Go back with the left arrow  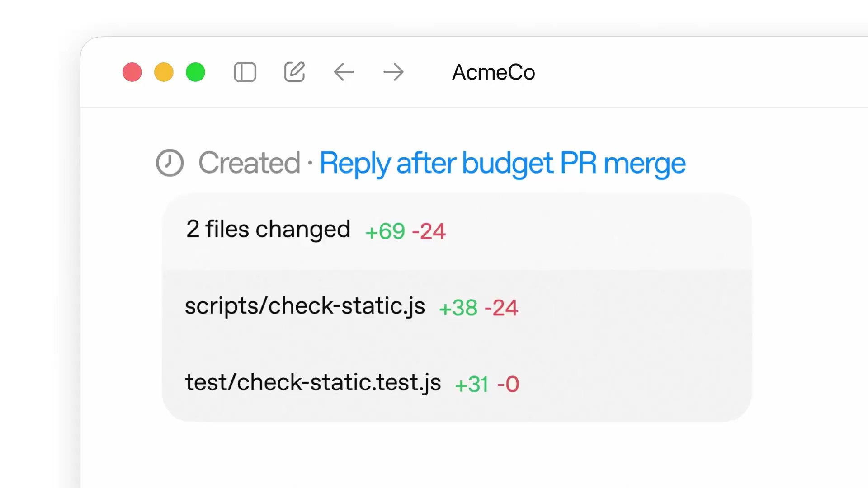(x=344, y=72)
